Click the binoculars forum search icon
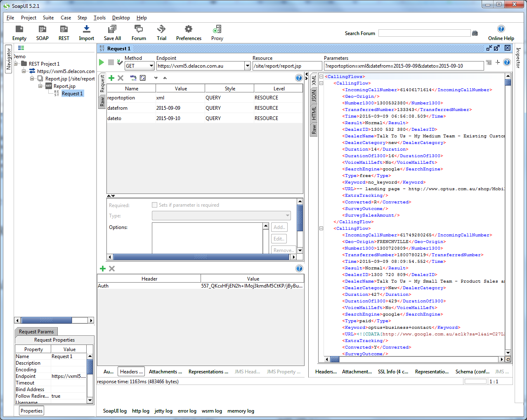The image size is (527, 420). coord(475,33)
